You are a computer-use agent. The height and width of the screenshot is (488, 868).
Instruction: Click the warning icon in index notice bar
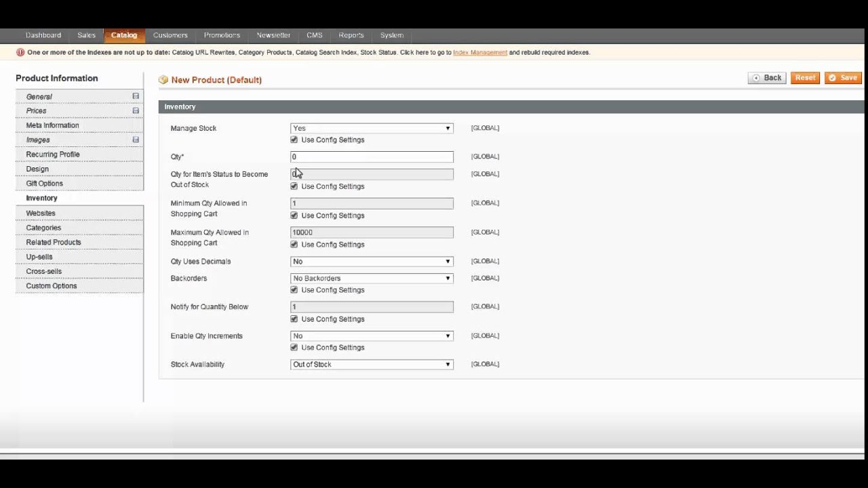20,52
